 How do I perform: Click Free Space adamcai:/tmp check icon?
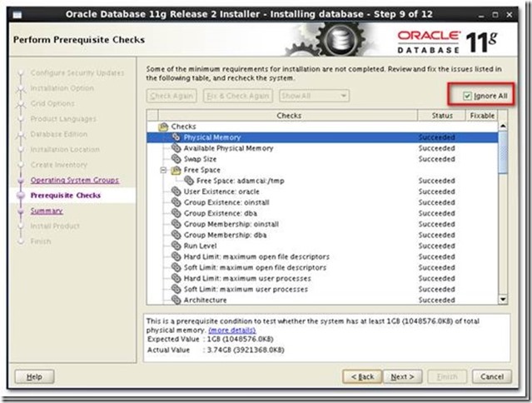pos(189,181)
